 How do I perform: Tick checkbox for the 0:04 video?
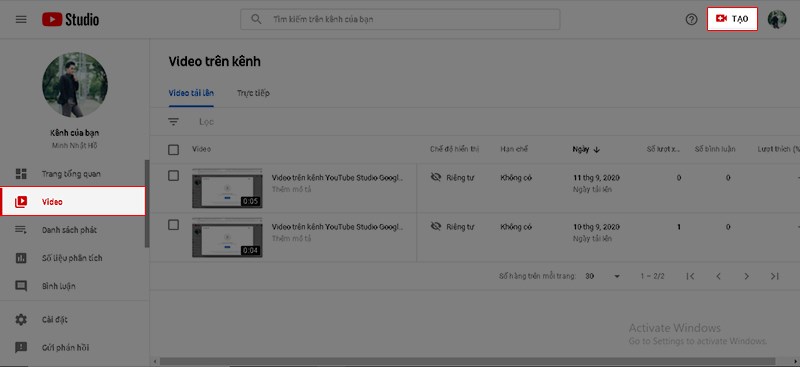click(173, 225)
